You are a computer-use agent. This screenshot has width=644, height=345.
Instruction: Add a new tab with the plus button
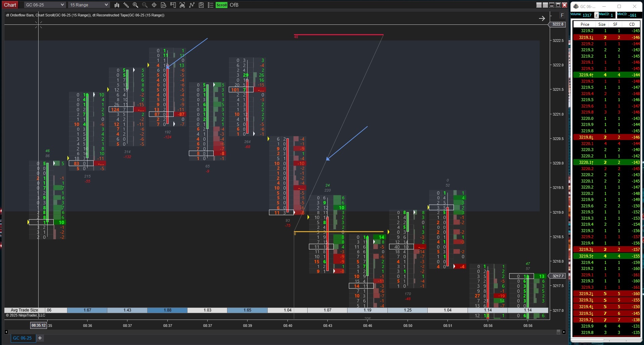coord(40,338)
